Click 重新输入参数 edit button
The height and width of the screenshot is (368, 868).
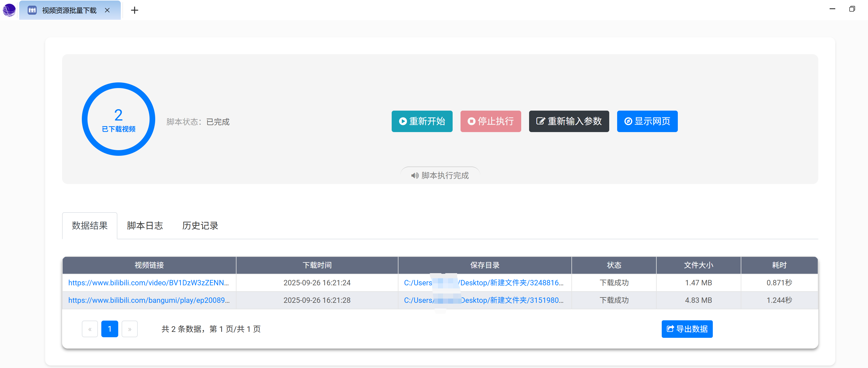(569, 121)
